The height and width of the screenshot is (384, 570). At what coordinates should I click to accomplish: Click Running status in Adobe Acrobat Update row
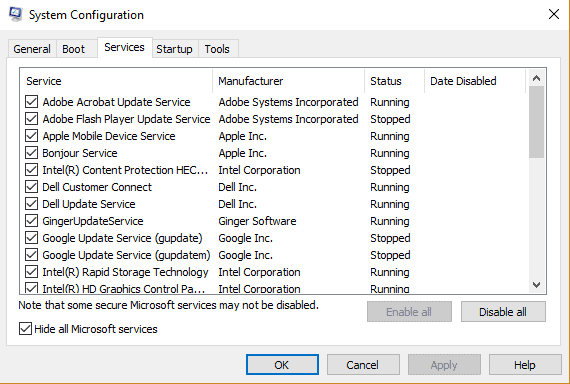tap(390, 102)
